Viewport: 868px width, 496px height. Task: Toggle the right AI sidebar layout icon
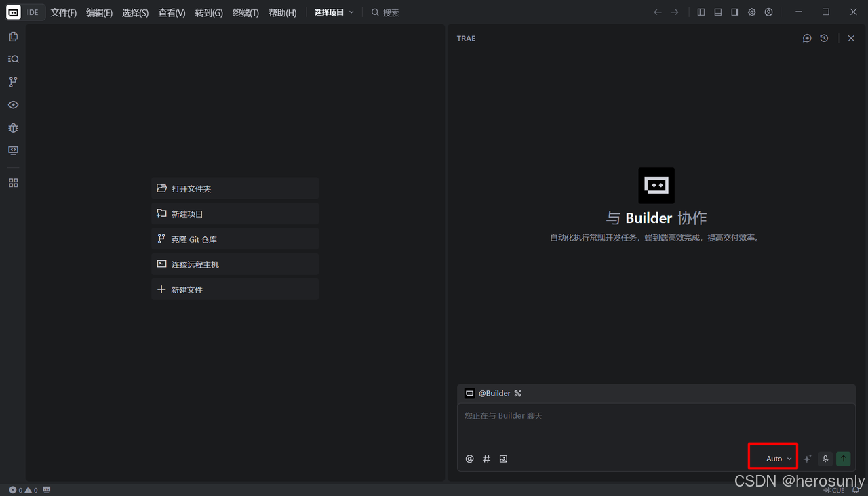[734, 12]
